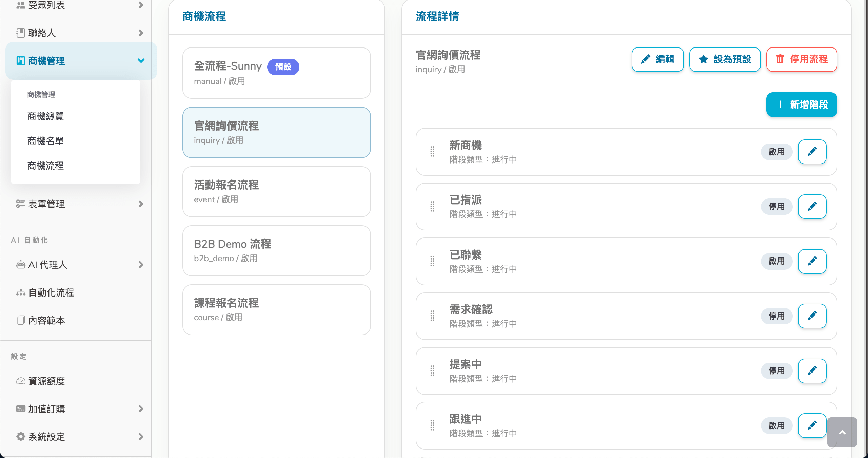Edit the 新商機 stage with pencil icon

click(x=812, y=152)
